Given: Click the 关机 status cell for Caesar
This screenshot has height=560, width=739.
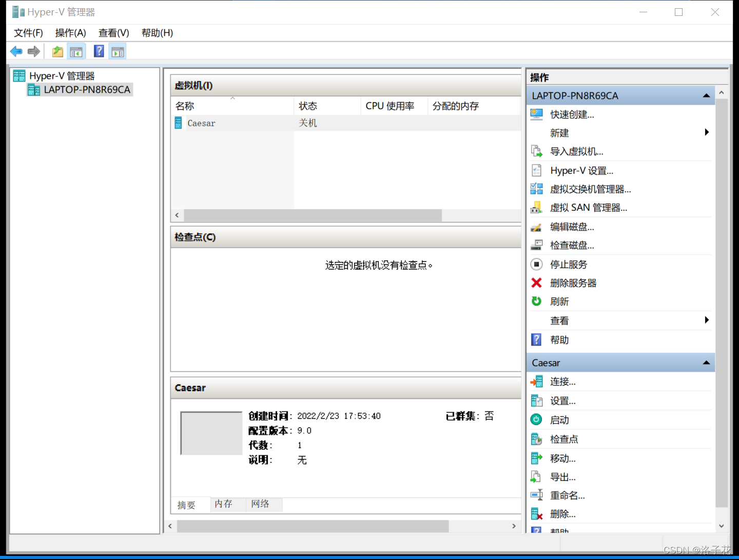Looking at the screenshot, I should click(308, 123).
